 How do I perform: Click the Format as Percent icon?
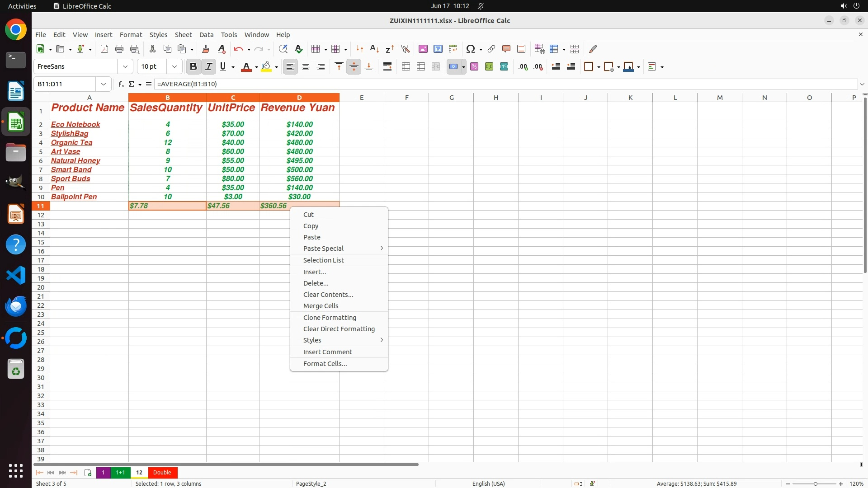pos(474,67)
